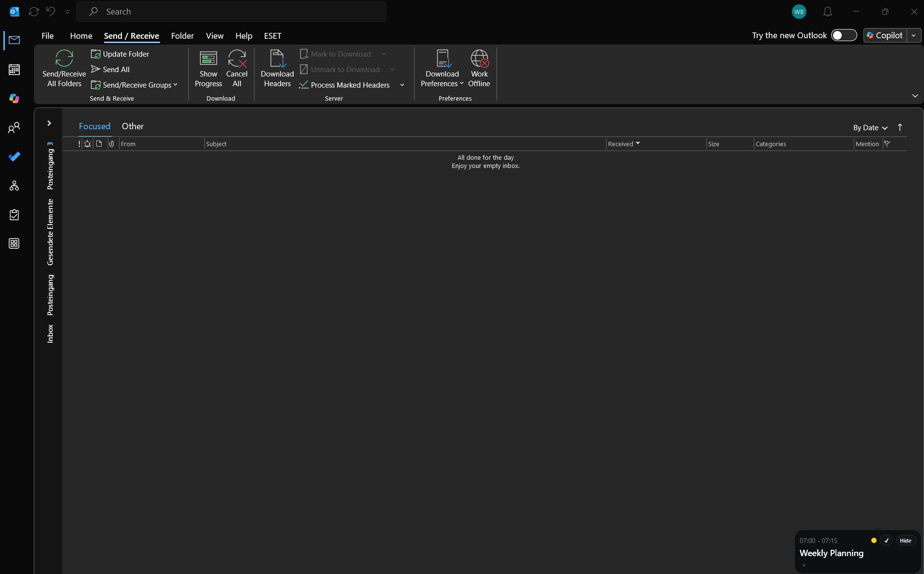The width and height of the screenshot is (924, 574).
Task: Hide the Weekly Planning reminder
Action: [906, 541]
